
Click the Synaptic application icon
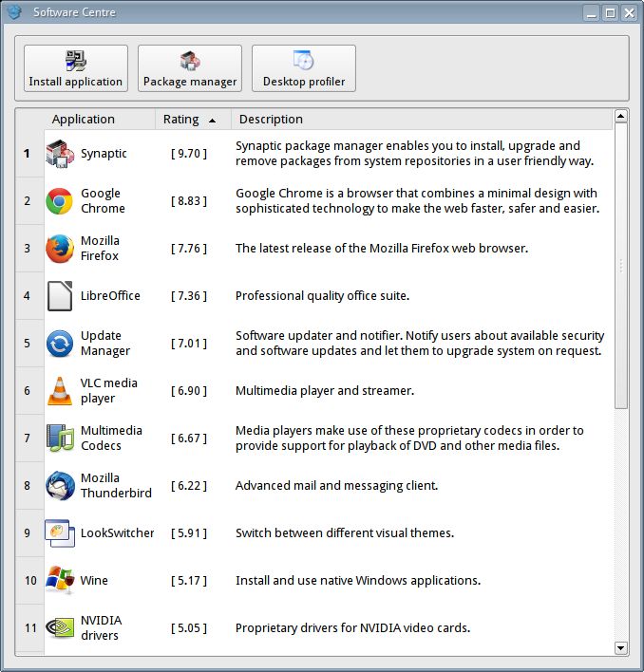click(x=61, y=154)
